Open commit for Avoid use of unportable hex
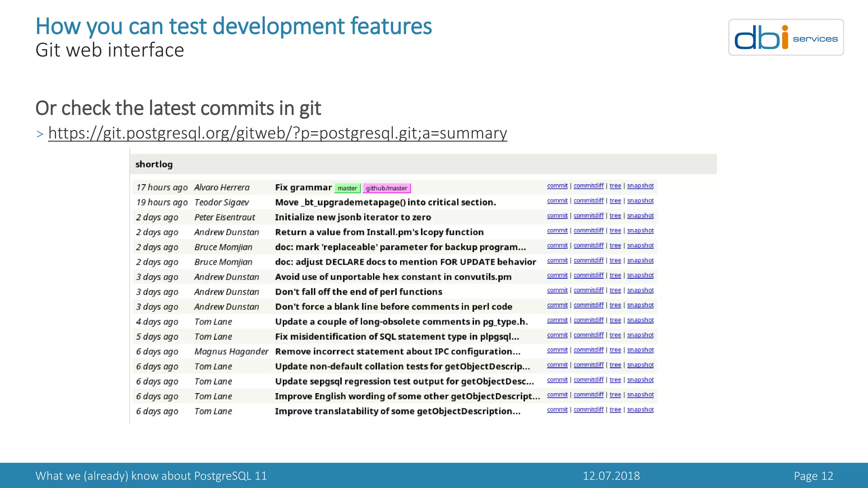 (x=557, y=275)
